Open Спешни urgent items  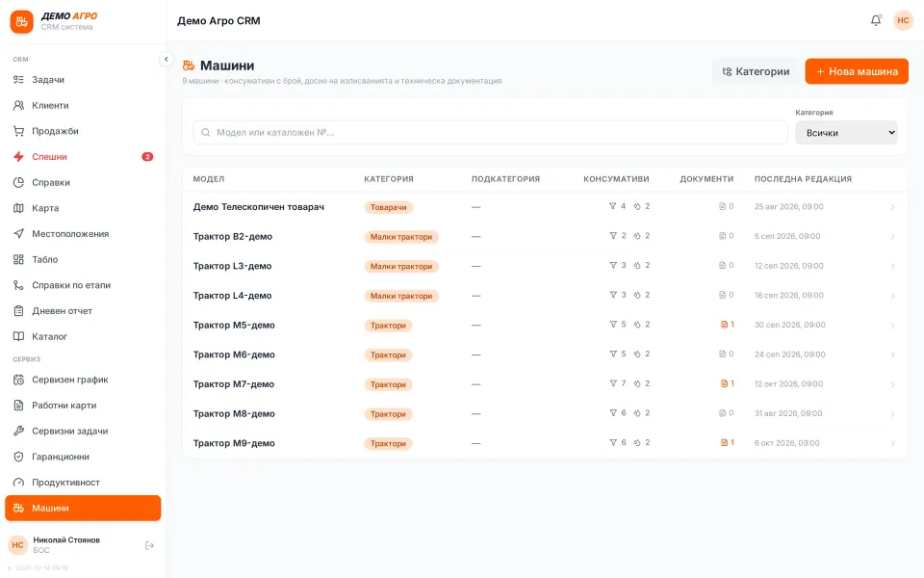(83, 157)
